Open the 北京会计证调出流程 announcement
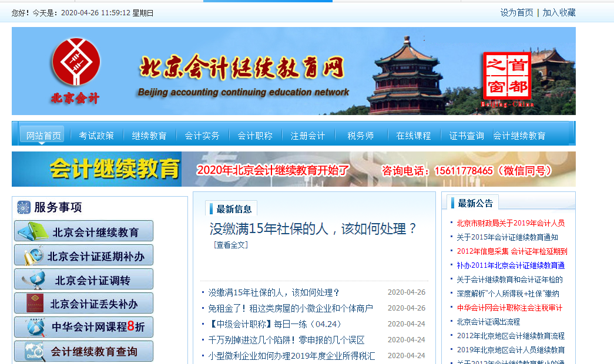The width and height of the screenshot is (614, 364). click(x=488, y=322)
